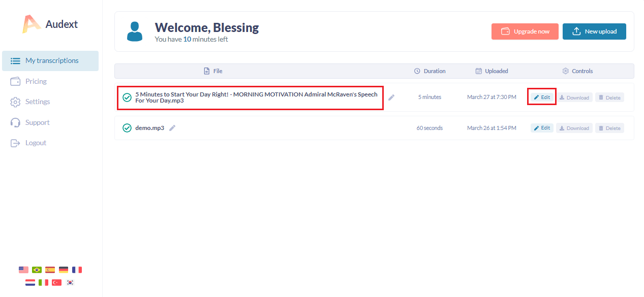This screenshot has width=644, height=297.
Task: Click the Upgrade now button
Action: coord(525,31)
